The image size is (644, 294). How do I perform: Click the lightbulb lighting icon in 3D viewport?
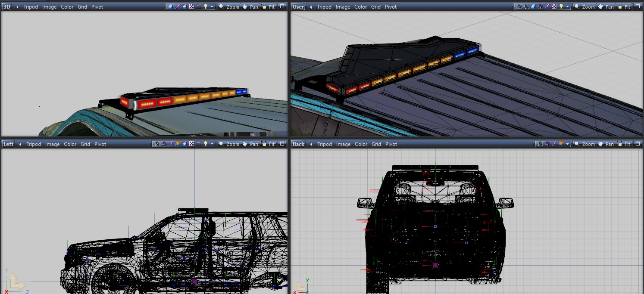206,6
